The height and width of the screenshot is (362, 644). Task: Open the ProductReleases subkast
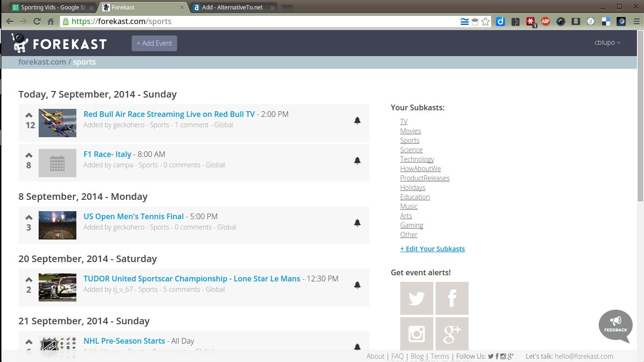click(425, 178)
